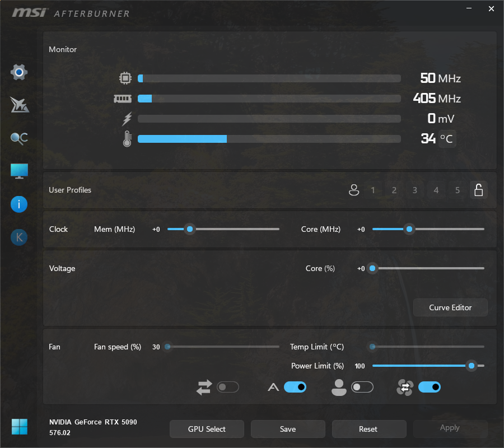Click the Core clock slider handle
The height and width of the screenshot is (448, 504).
pos(409,229)
